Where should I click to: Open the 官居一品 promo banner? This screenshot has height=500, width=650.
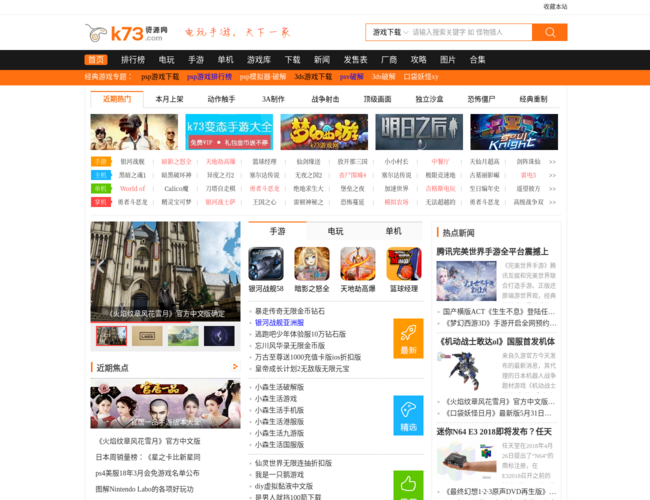click(x=165, y=404)
